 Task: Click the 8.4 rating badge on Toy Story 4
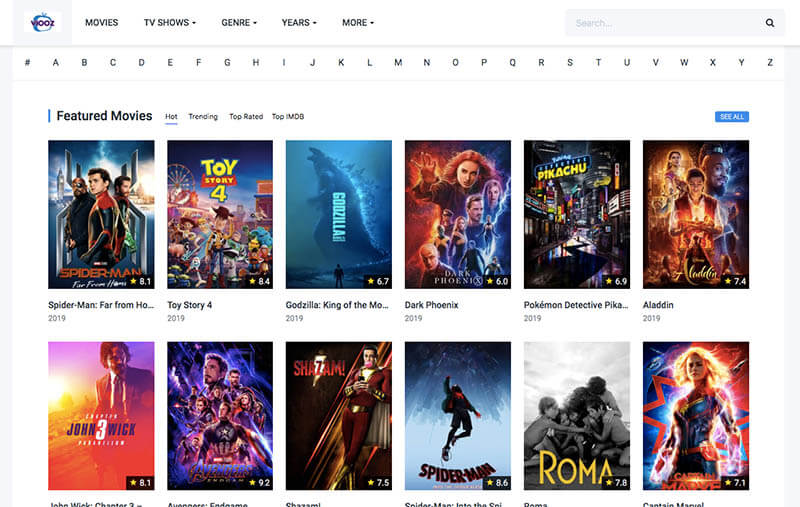[259, 281]
